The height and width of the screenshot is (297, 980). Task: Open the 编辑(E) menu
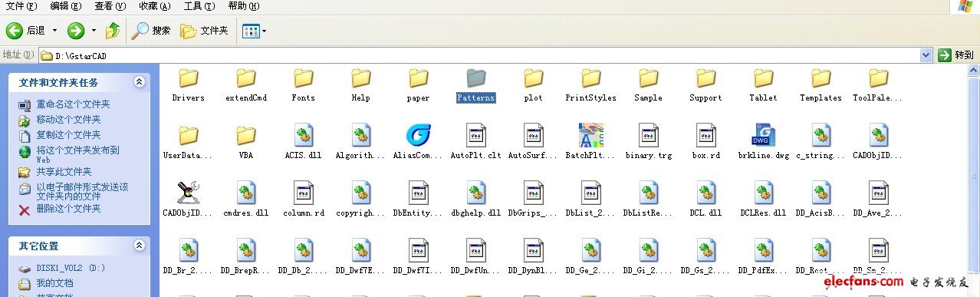tap(66, 6)
